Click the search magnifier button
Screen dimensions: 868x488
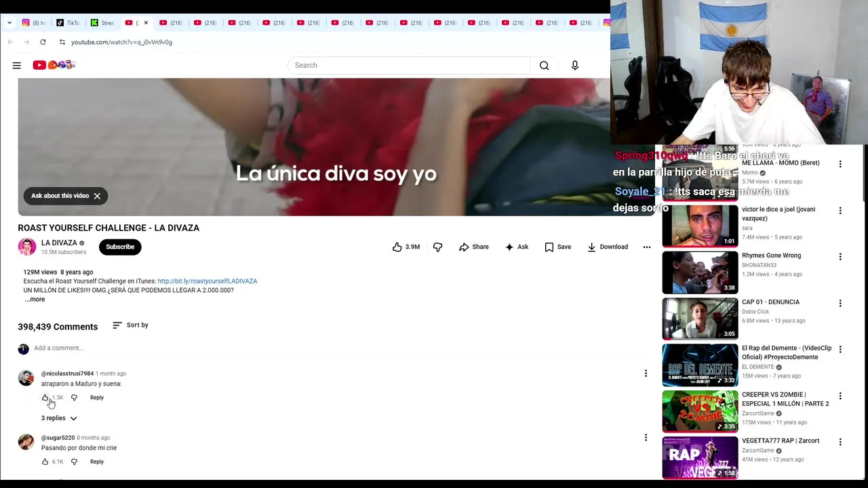pyautogui.click(x=544, y=65)
